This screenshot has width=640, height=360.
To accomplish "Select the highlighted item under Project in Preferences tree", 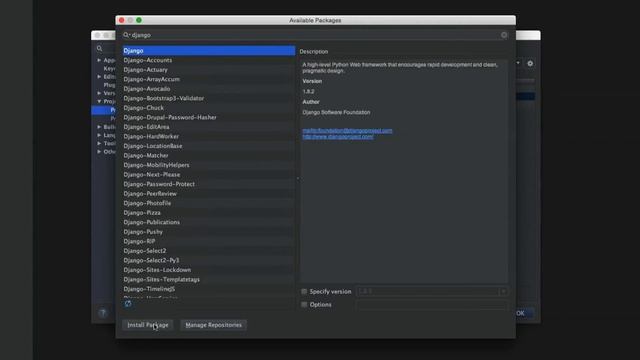I will [104, 110].
